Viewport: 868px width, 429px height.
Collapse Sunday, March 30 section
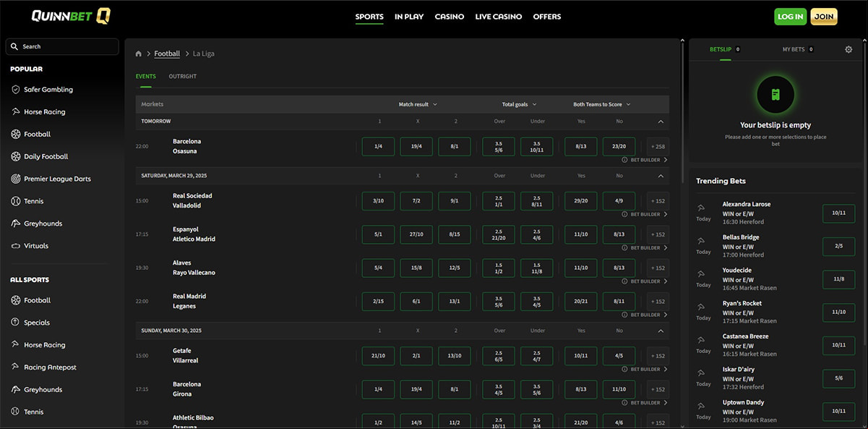pos(661,331)
